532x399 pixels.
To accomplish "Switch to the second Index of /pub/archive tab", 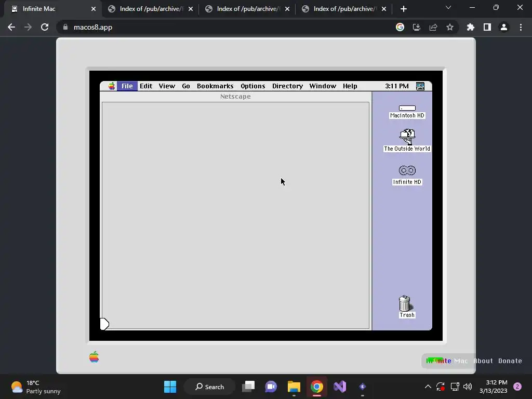I will click(x=247, y=9).
